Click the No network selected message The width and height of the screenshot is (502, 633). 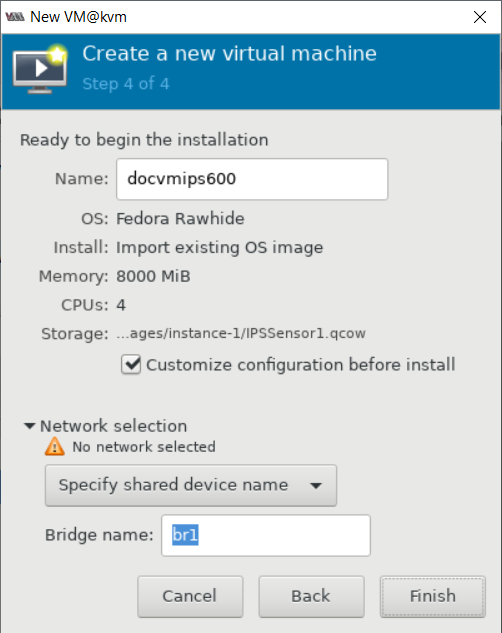(x=144, y=447)
